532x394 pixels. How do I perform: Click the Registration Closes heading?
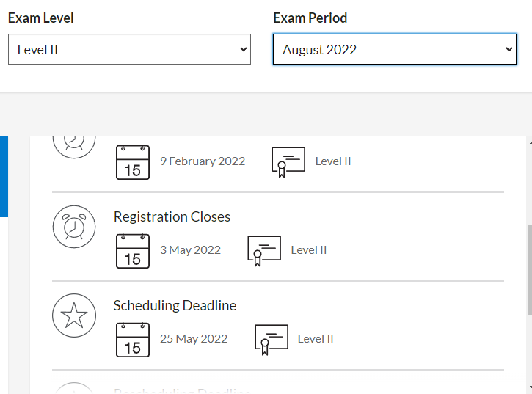[172, 216]
